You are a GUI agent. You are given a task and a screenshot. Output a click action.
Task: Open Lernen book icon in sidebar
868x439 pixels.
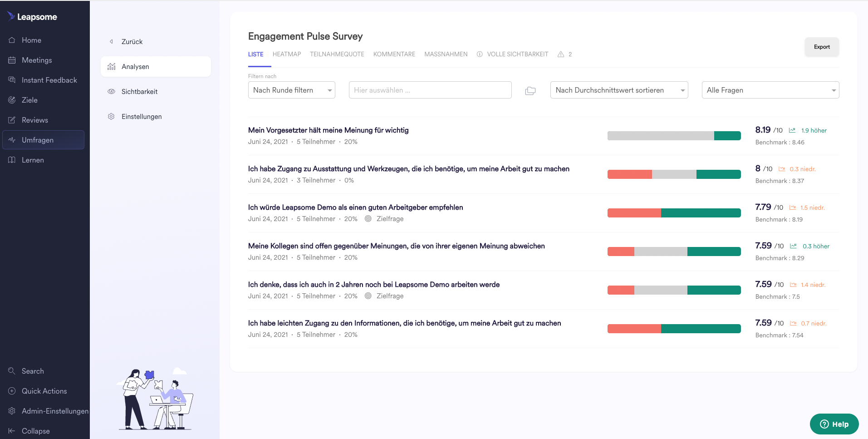tap(12, 160)
